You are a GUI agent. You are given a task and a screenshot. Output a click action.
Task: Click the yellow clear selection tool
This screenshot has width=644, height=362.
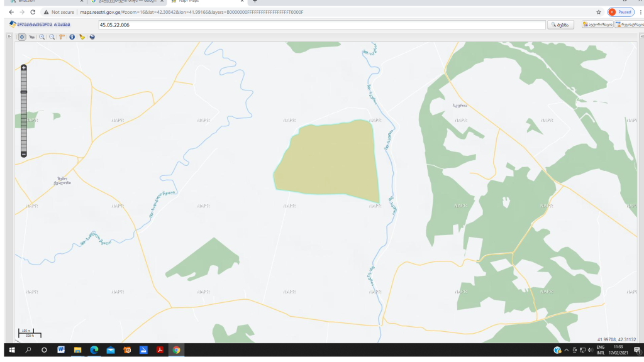82,37
